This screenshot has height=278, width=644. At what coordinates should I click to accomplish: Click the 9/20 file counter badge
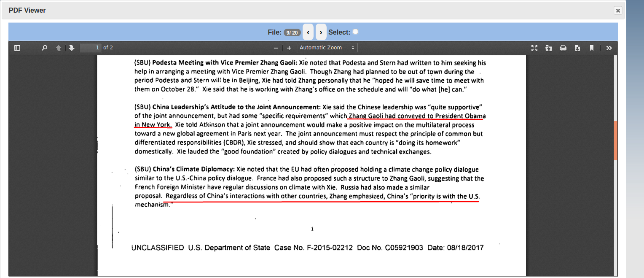coord(292,32)
